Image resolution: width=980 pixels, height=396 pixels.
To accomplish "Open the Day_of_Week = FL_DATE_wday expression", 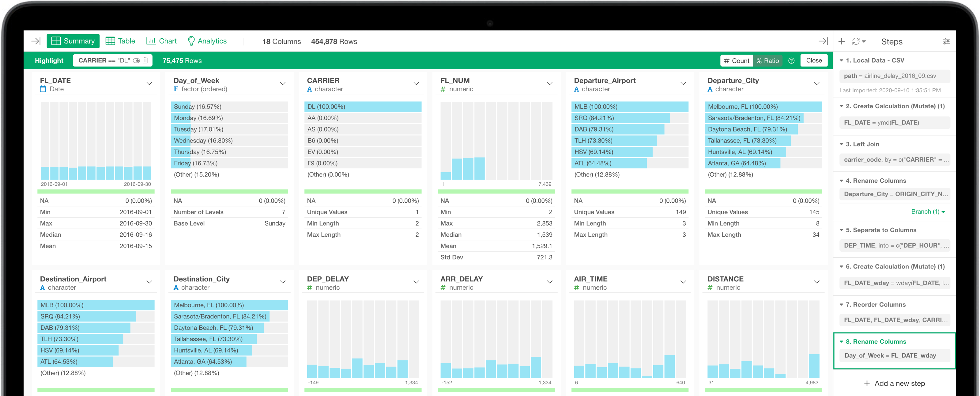I will point(894,356).
